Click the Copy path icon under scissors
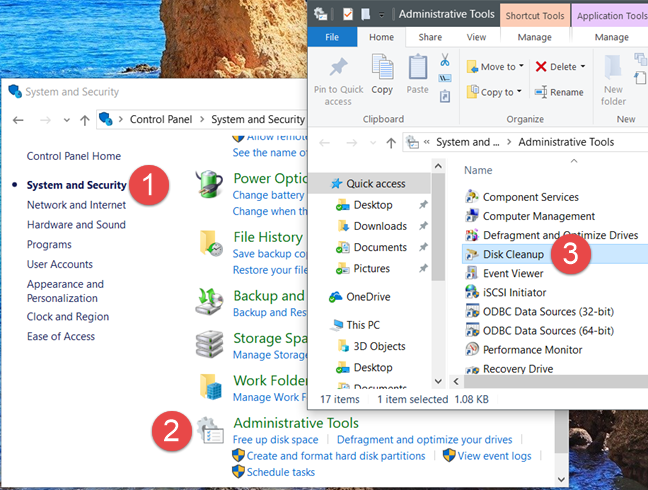This screenshot has height=490, width=648. click(445, 78)
